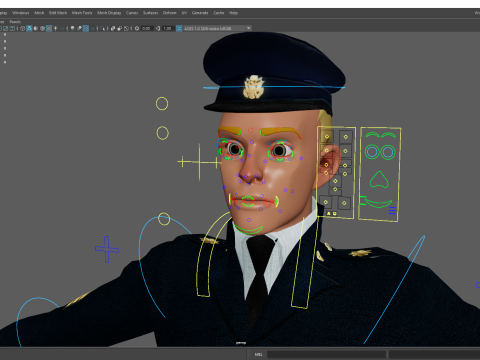Open the UV menu
480x360 pixels.
point(184,13)
